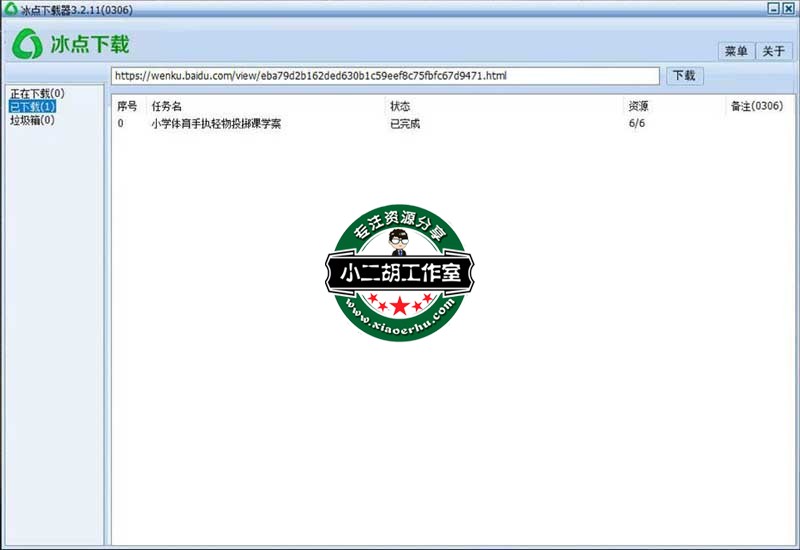Screen dimensions: 800x550
Task: Open the 菜单 menu
Action: pos(735,51)
